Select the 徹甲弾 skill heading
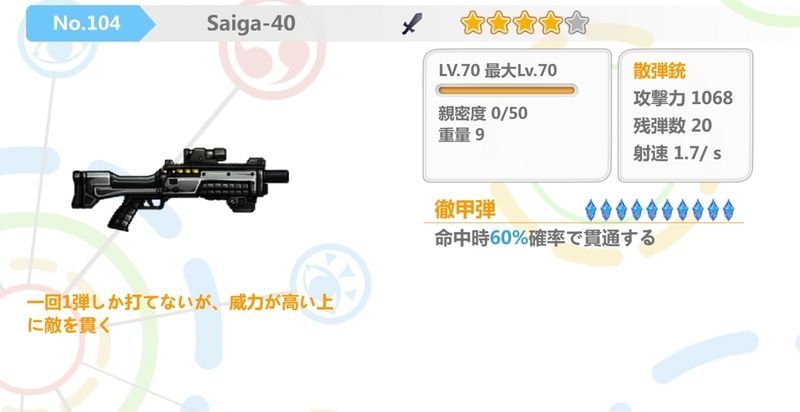800x412 pixels. click(x=465, y=210)
